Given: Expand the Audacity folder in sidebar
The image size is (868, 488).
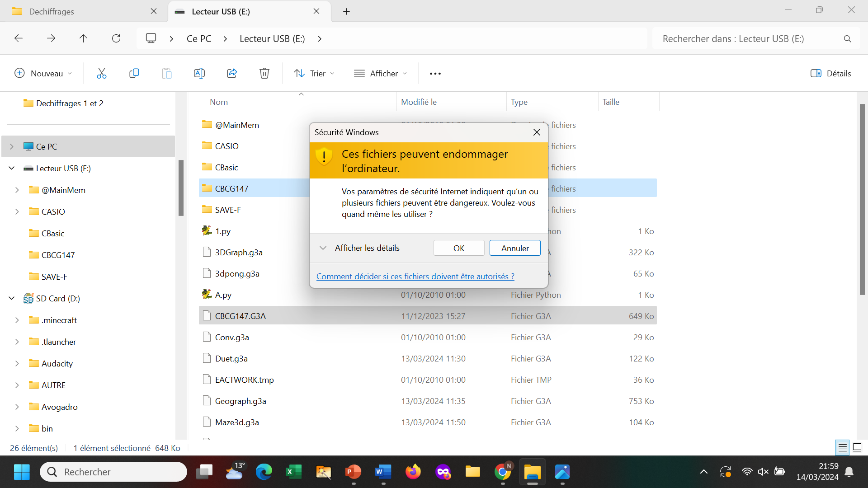Looking at the screenshot, I should click(x=17, y=363).
